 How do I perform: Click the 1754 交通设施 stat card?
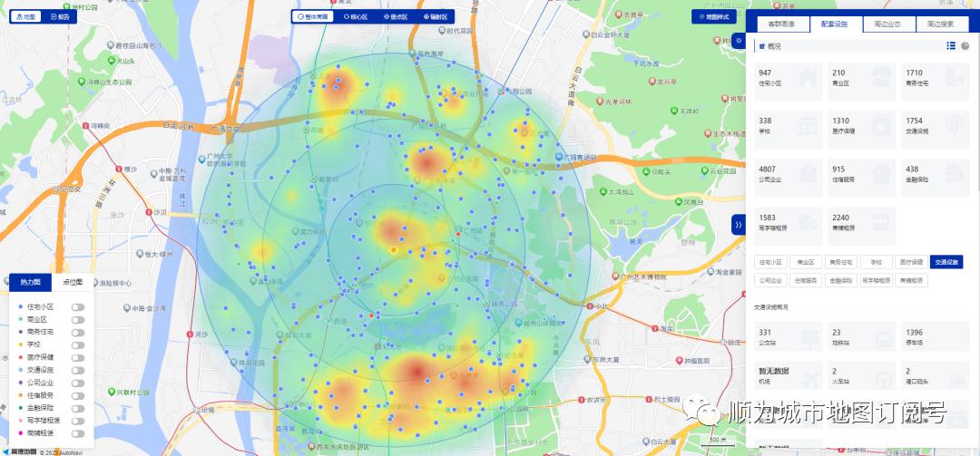(x=935, y=130)
